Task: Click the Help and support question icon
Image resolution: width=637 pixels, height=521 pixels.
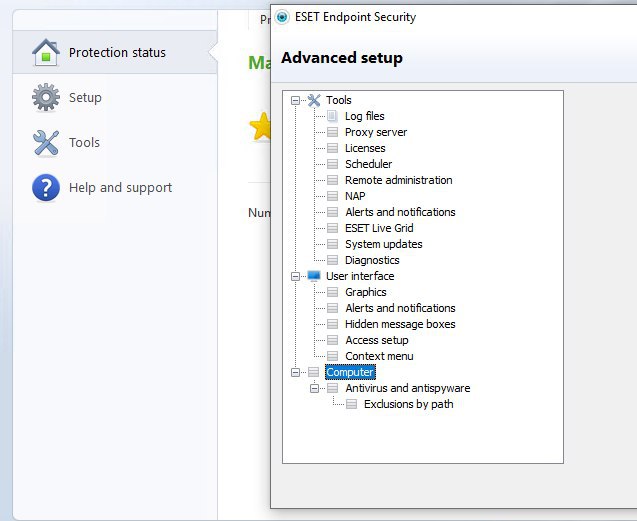Action: 46,187
